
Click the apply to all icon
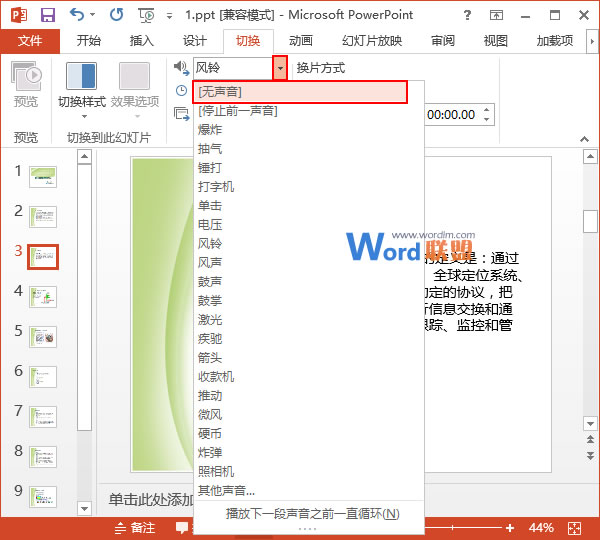point(181,114)
